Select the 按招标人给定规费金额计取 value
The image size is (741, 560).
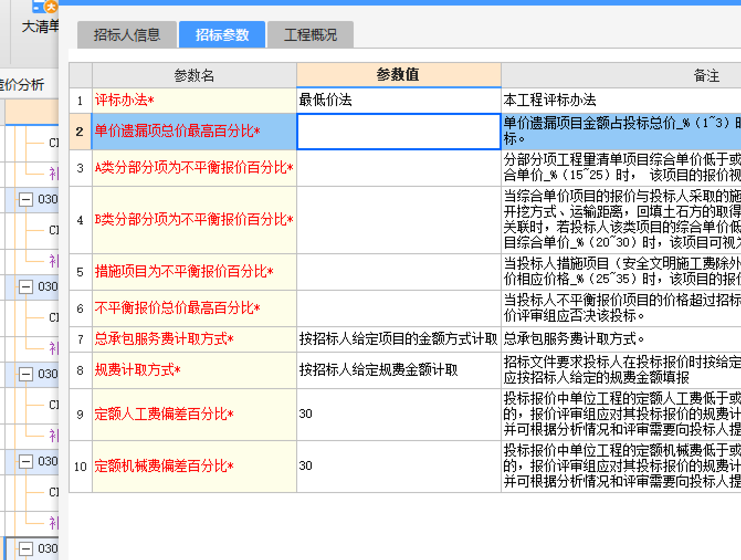[399, 370]
